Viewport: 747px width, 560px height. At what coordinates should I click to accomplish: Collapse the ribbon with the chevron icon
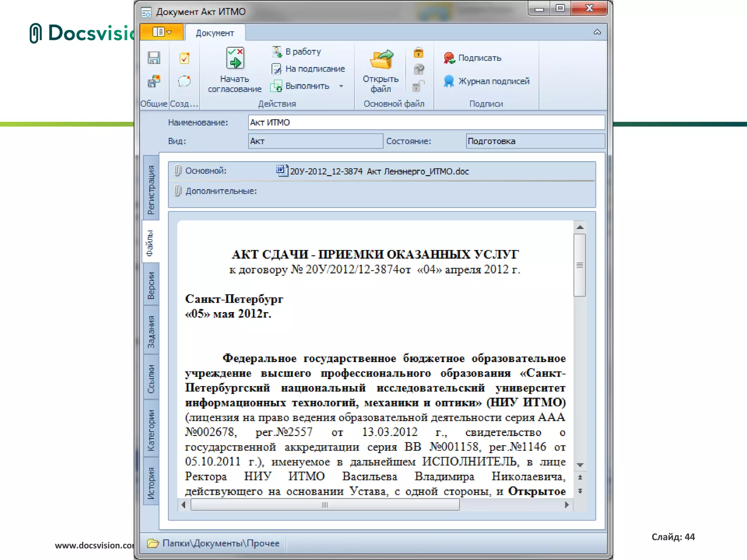[x=597, y=32]
